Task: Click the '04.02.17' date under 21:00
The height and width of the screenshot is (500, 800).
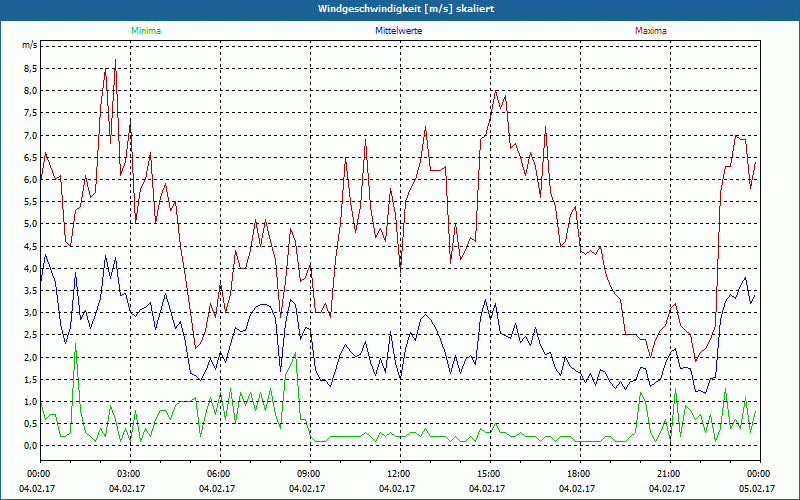Action: 667,489
